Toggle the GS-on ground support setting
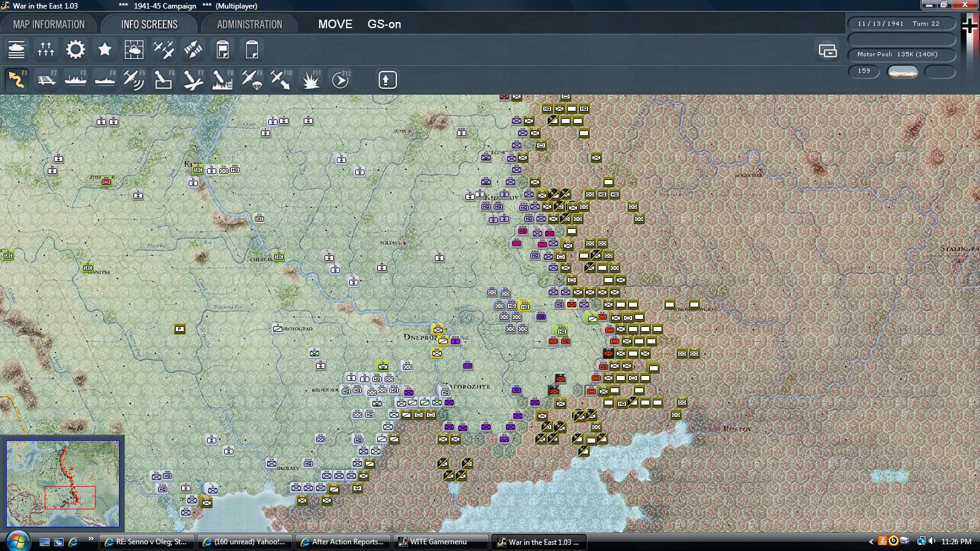Screen dimensions: 980x551 click(x=383, y=25)
